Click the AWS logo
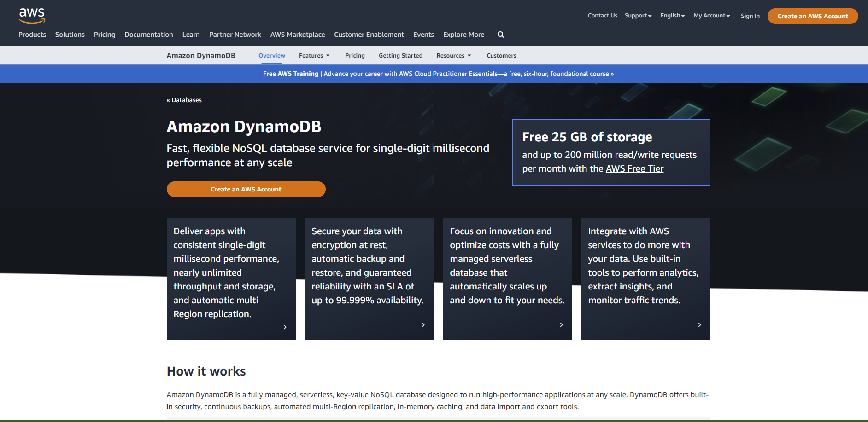 31,15
